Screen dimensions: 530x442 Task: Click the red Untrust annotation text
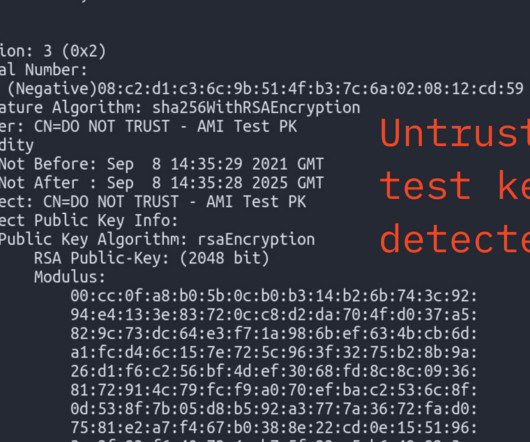(455, 133)
